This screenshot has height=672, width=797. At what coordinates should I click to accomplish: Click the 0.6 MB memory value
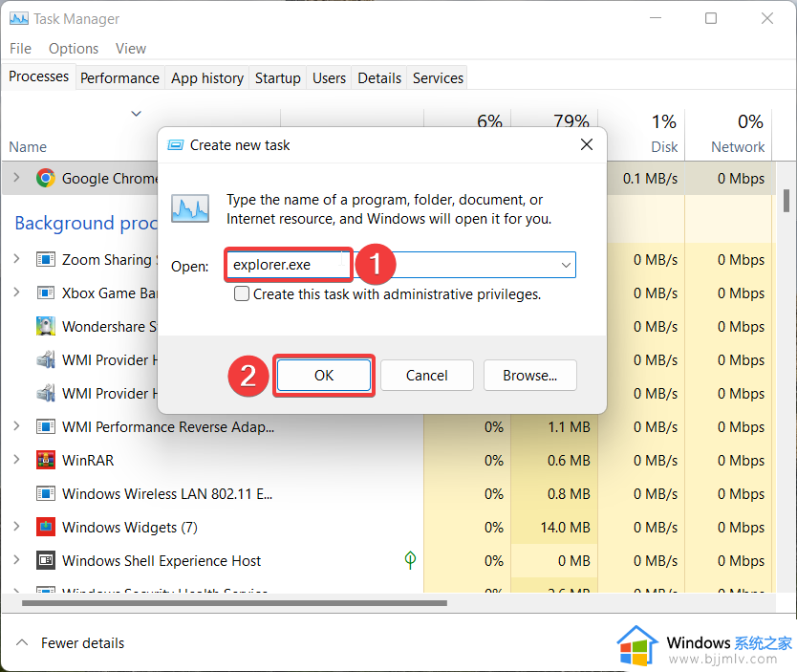(570, 461)
